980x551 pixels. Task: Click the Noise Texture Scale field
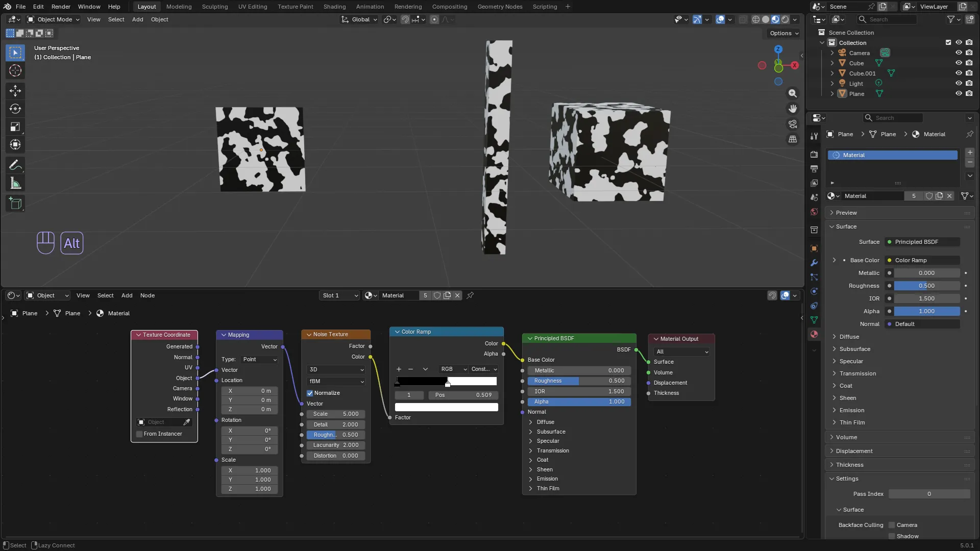click(x=336, y=414)
